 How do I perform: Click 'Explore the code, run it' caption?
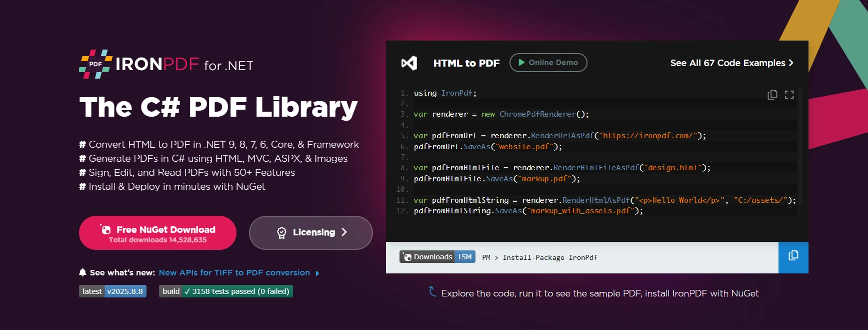[599, 293]
